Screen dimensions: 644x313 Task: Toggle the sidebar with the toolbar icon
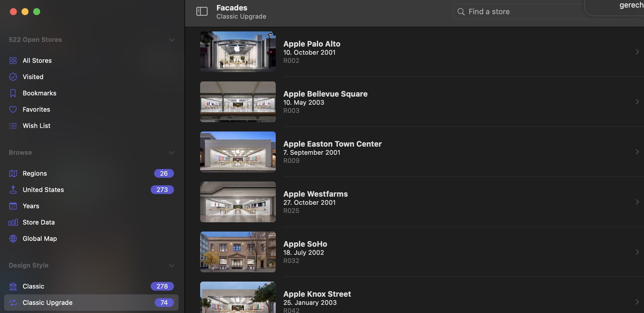(202, 12)
